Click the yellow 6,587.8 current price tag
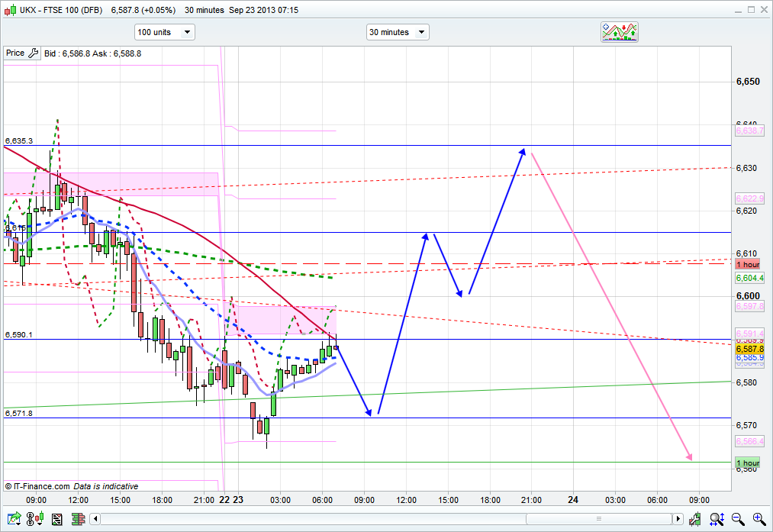773x532 pixels. (749, 348)
